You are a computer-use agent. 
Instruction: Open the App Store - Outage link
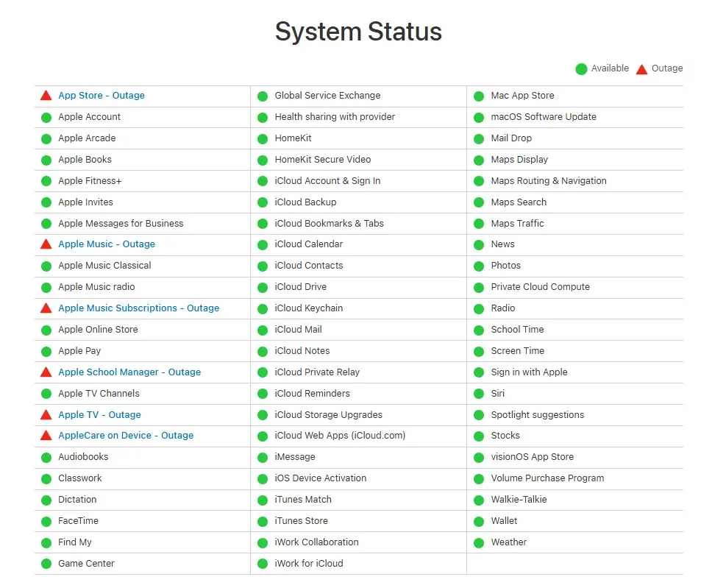102,96
